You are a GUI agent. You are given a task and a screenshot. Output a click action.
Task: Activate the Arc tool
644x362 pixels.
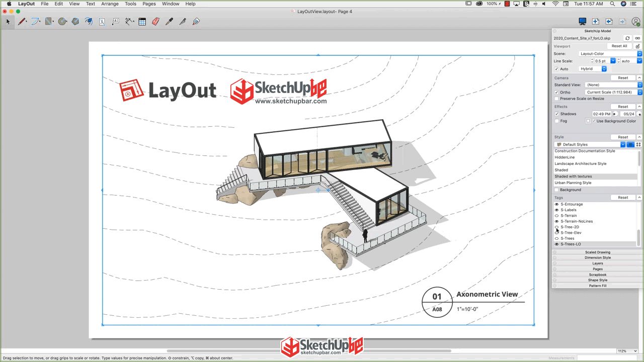tap(36, 22)
